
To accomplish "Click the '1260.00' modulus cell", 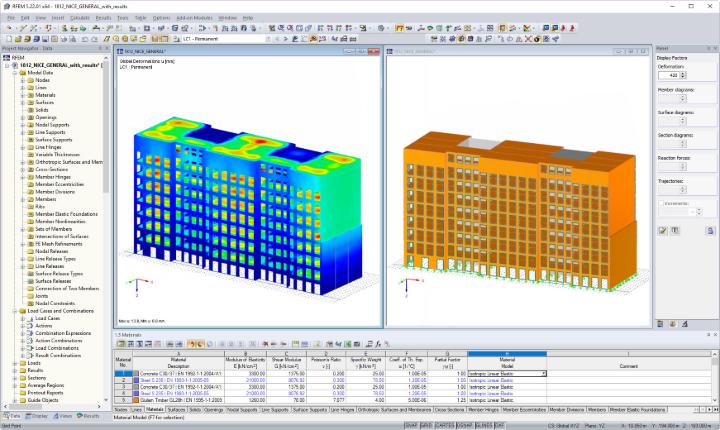I will pyautogui.click(x=245, y=400).
